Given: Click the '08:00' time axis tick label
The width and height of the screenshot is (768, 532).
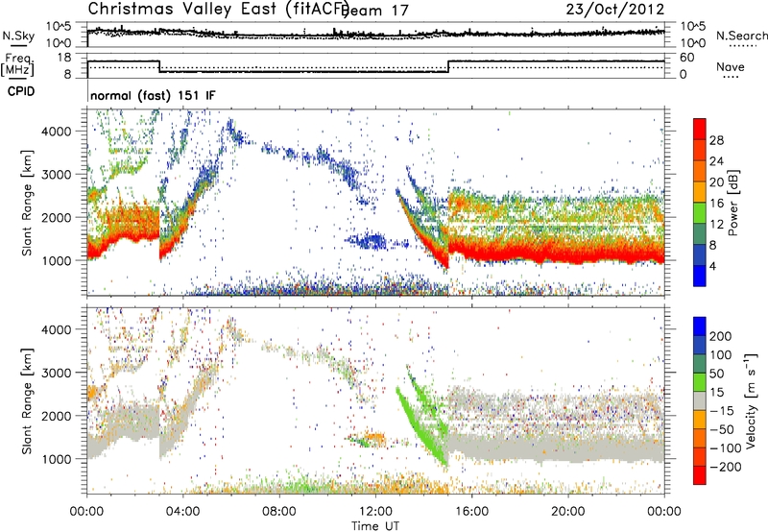Looking at the screenshot, I should point(279,512).
